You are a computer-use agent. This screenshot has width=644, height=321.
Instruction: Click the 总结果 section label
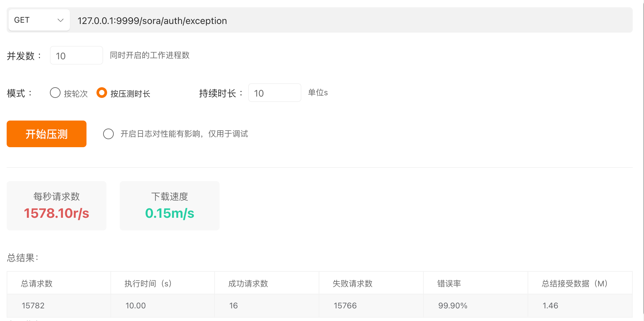(23, 258)
